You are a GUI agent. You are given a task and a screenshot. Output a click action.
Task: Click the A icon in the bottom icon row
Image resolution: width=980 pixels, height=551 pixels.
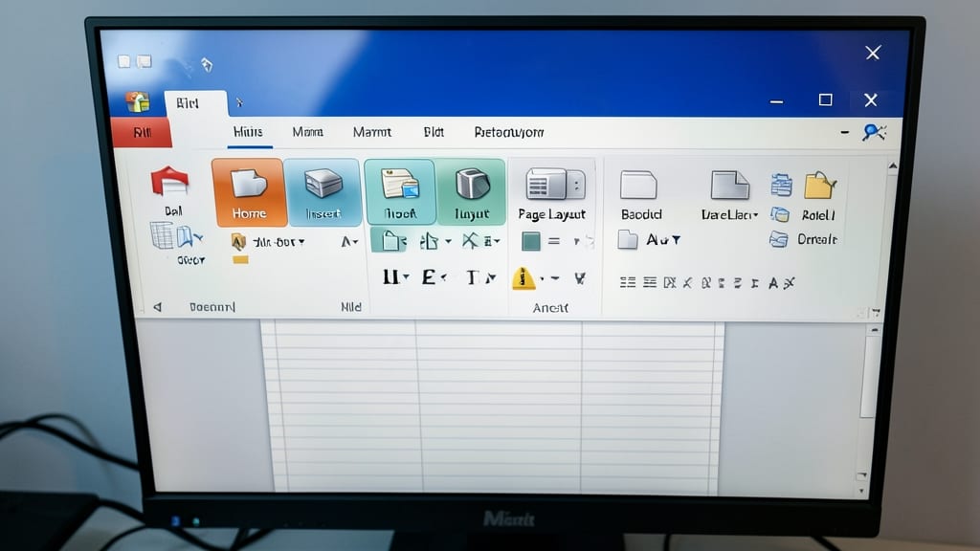pyautogui.click(x=773, y=283)
